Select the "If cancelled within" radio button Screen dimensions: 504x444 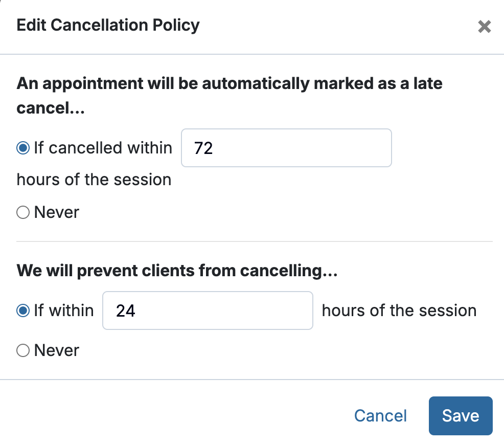click(x=23, y=148)
